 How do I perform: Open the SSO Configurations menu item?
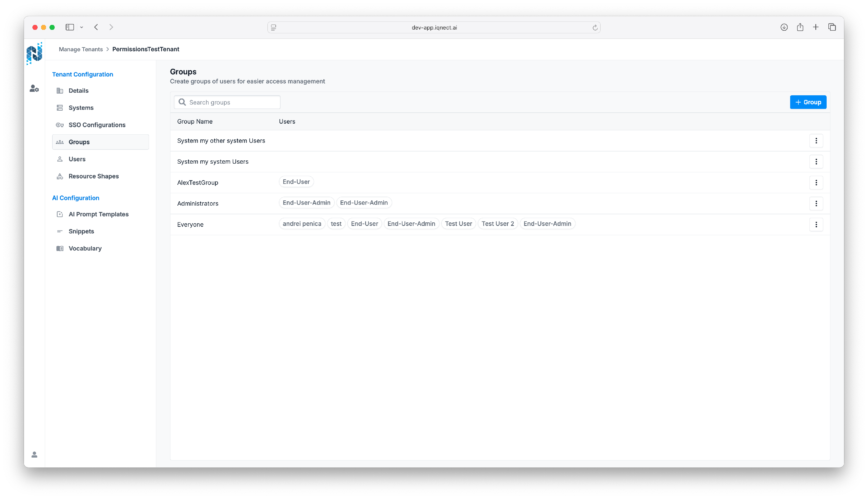(97, 125)
